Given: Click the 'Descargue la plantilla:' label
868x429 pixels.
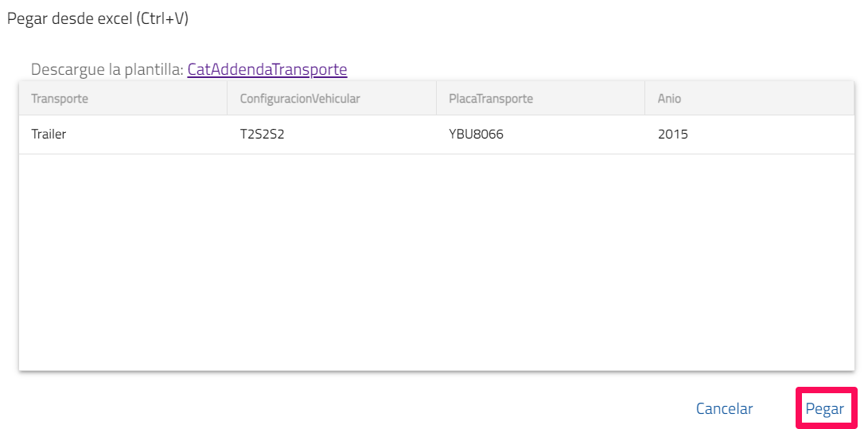Looking at the screenshot, I should pyautogui.click(x=107, y=69).
